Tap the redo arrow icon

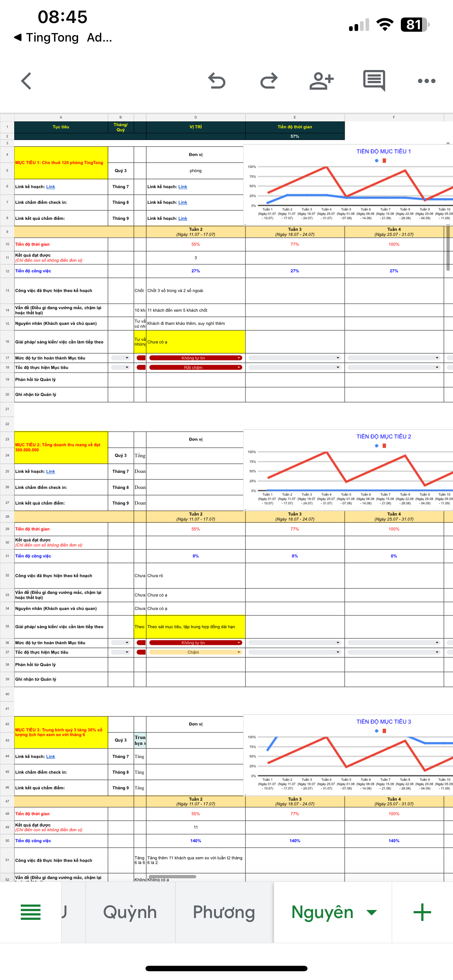pos(269,81)
